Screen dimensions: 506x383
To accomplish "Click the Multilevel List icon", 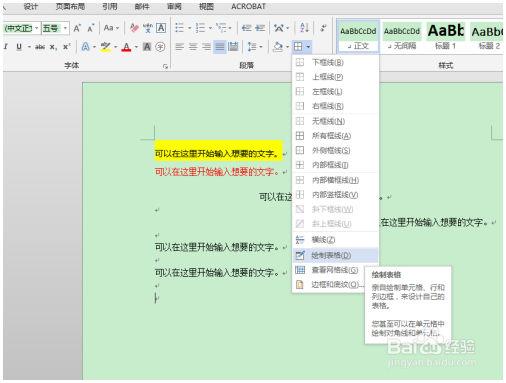I will 221,28.
